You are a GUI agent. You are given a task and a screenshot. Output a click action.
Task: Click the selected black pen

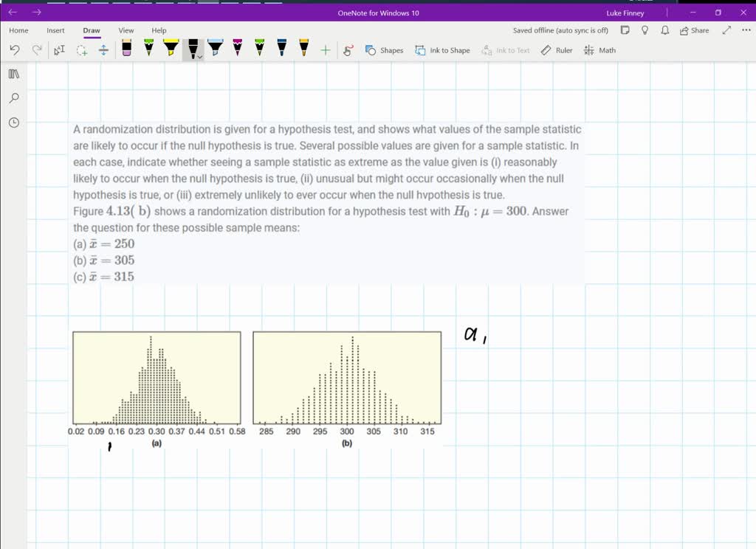[x=193, y=48]
